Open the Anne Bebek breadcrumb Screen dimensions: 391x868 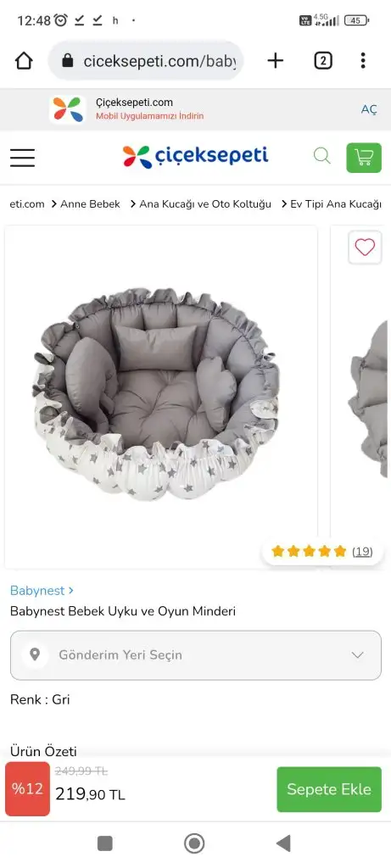[90, 203]
